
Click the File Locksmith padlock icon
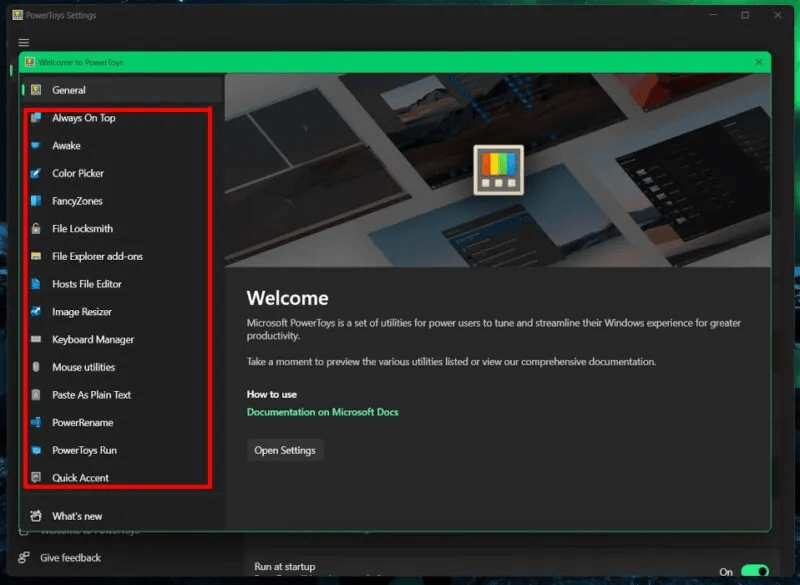[x=36, y=228]
